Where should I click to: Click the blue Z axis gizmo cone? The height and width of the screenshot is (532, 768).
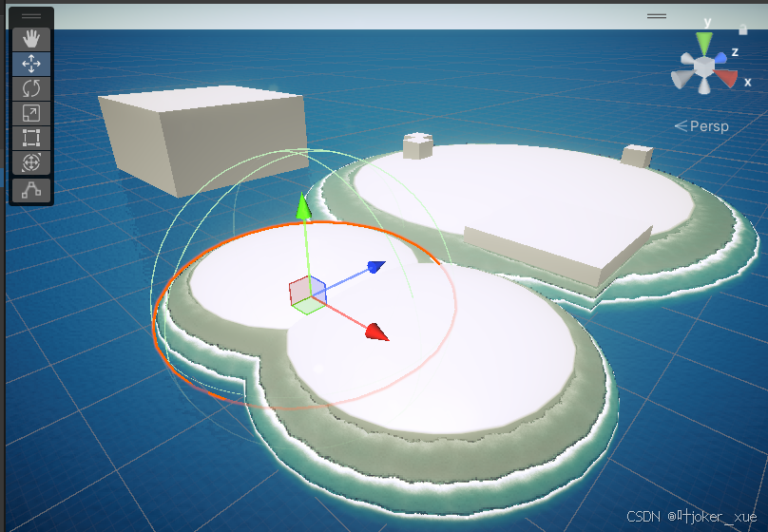point(720,58)
